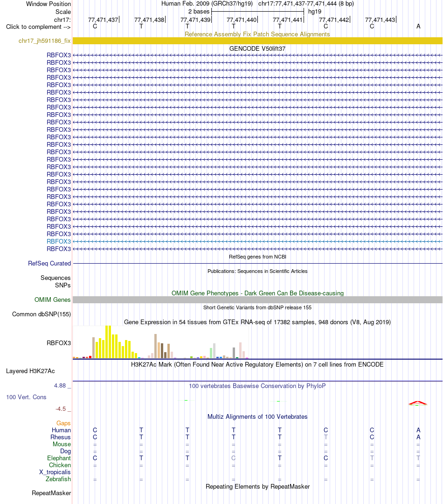Click the 'Human Feb. 2009 (GRCh37/hg19)' title
This screenshot has width=443, height=504.
pos(207,4)
